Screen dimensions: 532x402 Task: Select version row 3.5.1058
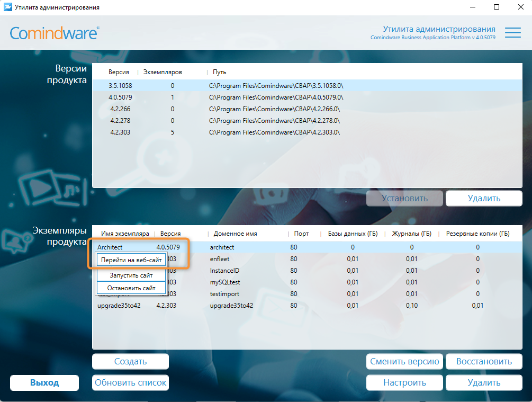307,86
